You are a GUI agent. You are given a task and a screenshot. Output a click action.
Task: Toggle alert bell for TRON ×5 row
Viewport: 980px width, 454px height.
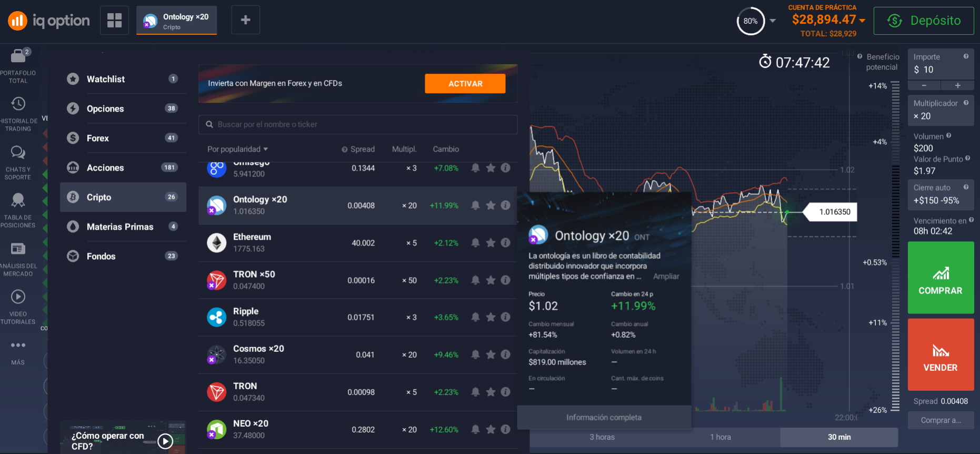point(475,392)
